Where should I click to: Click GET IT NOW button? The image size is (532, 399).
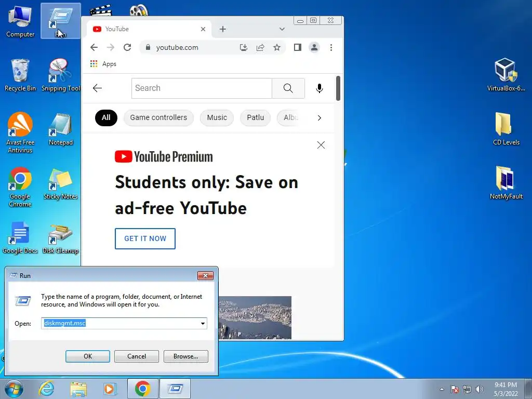(145, 238)
